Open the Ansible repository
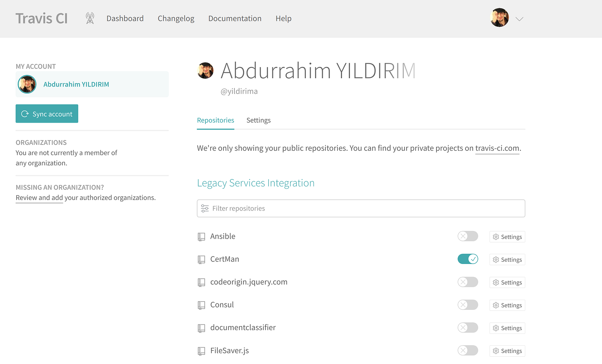The height and width of the screenshot is (364, 602). pyautogui.click(x=223, y=236)
